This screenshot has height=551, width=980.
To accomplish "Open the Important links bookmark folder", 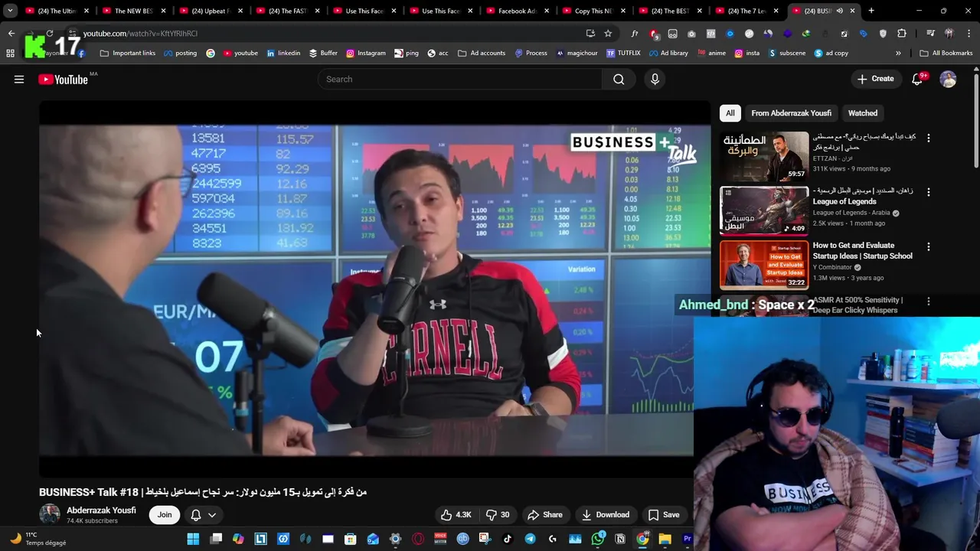I will tap(127, 53).
